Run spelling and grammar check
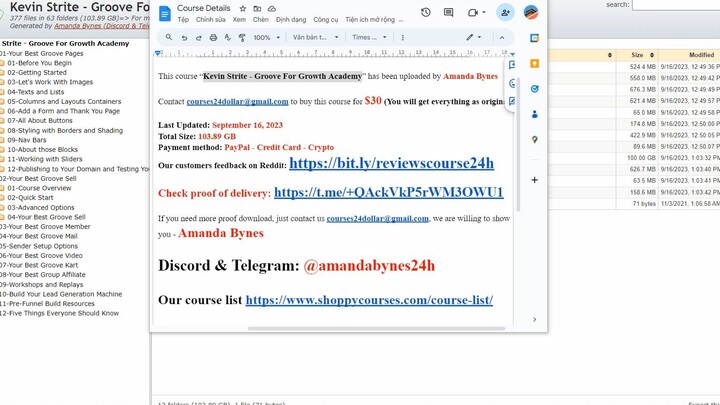Image resolution: width=720 pixels, height=405 pixels. (x=227, y=38)
